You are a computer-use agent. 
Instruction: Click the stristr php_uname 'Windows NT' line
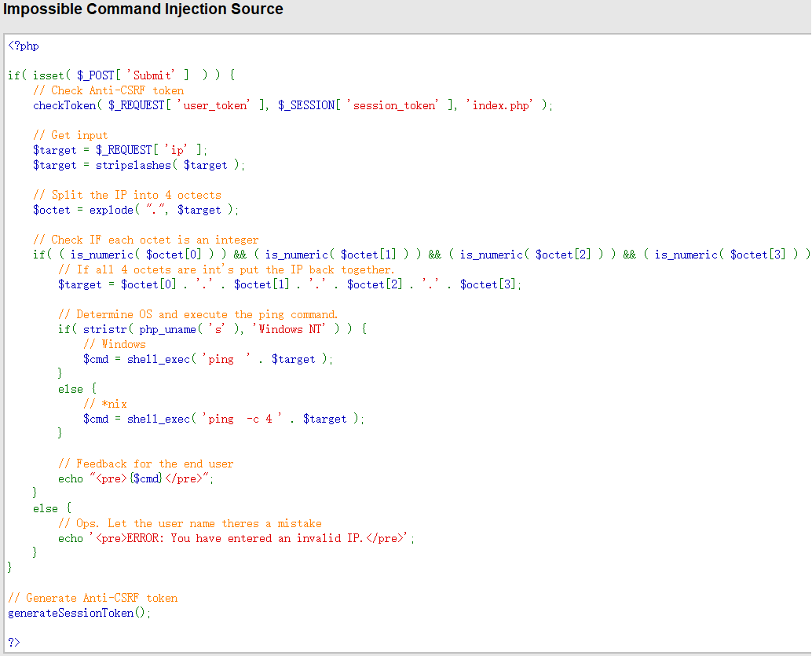point(212,329)
